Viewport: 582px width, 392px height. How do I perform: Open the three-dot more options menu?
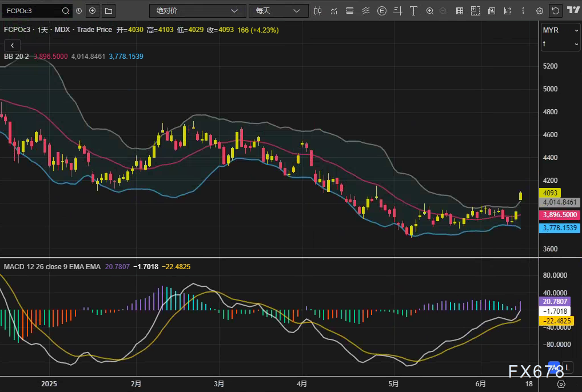522,11
